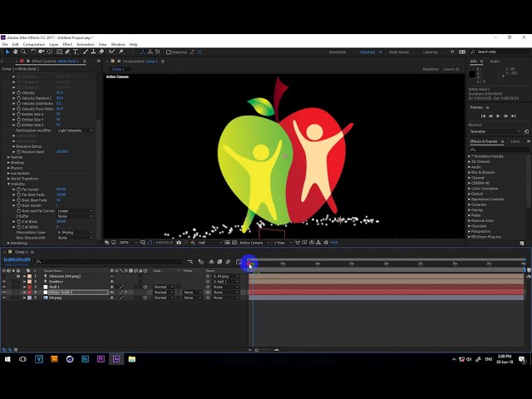Select the Type text tool

tap(76, 52)
